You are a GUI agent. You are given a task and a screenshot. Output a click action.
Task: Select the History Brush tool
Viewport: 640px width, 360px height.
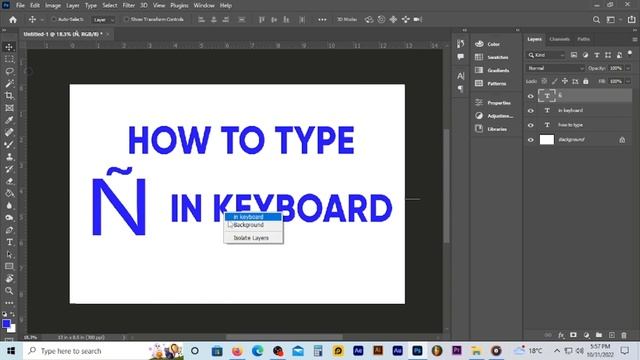click(x=9, y=169)
